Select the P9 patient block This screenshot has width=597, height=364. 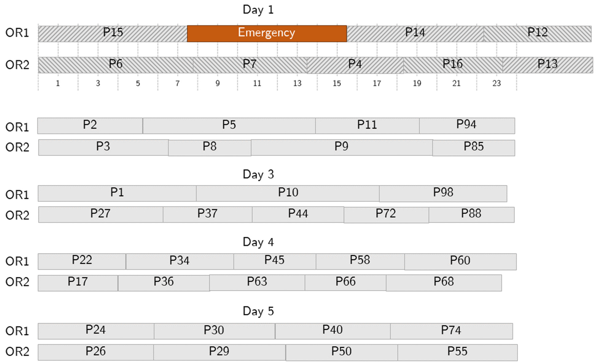[x=341, y=147]
